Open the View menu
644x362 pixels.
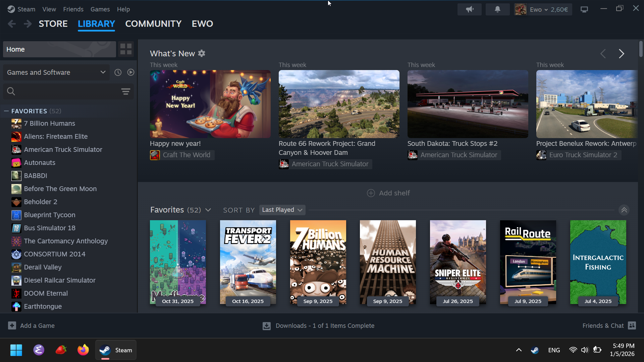point(49,9)
